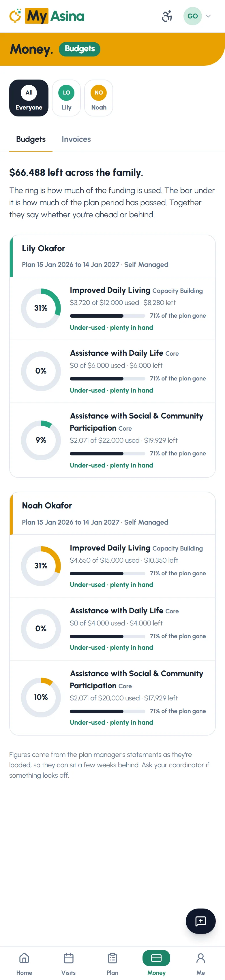The height and width of the screenshot is (980, 225).
Task: Open Visits calendar icon
Action: (69, 958)
